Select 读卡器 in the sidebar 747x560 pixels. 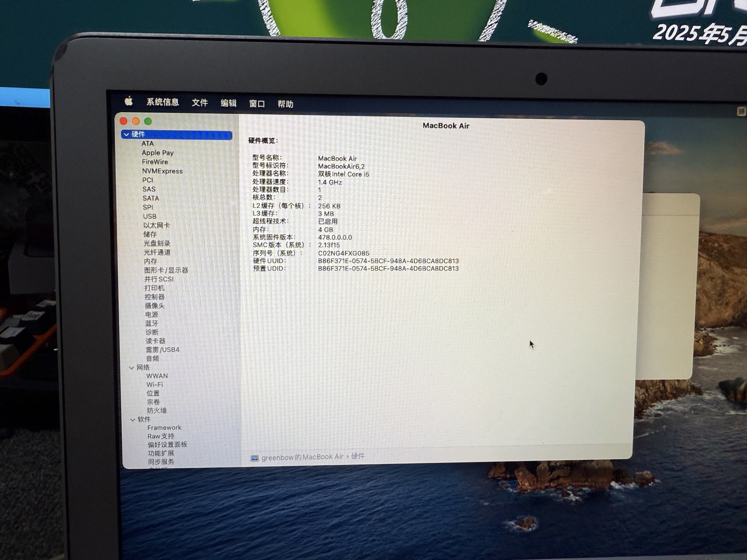click(155, 341)
